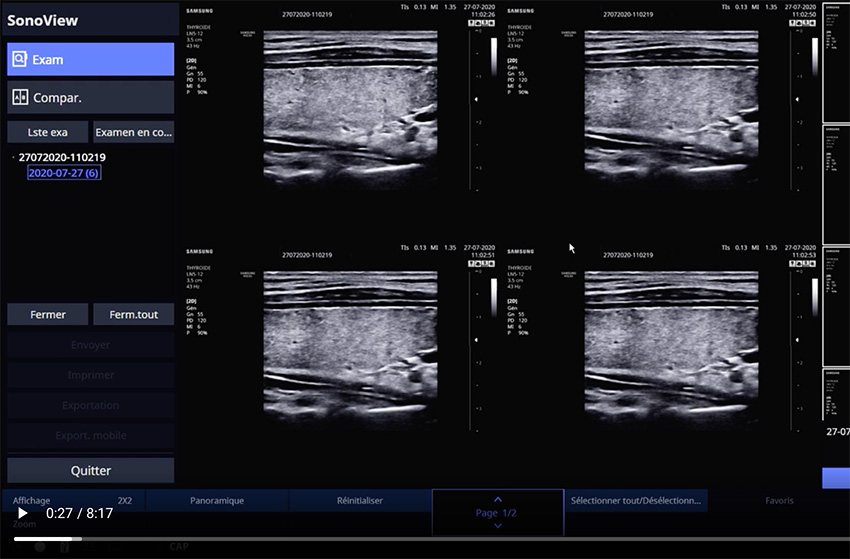Click the blue button below the thumbnail strip
Viewport: 850px width, 559px height.
pyautogui.click(x=836, y=478)
